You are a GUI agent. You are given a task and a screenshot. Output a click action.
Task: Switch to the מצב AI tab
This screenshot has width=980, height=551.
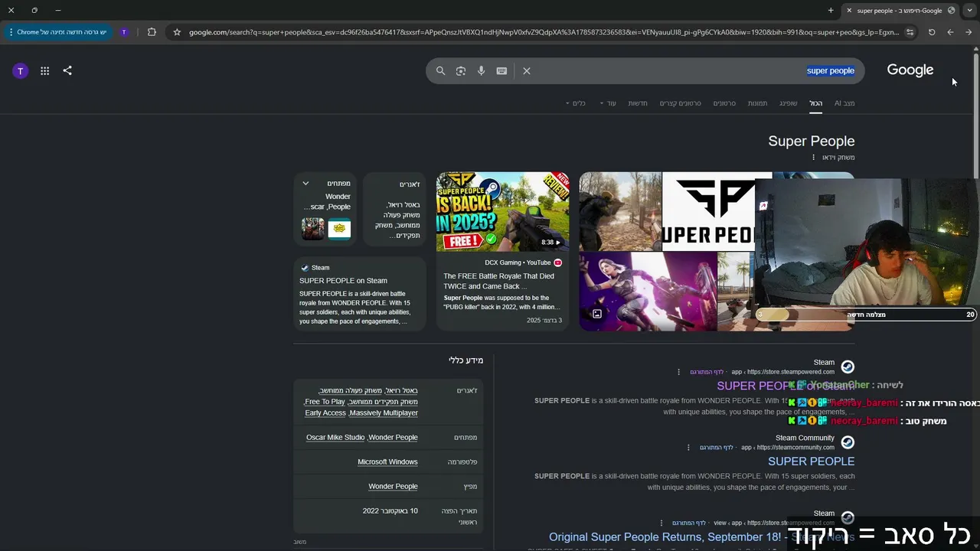click(844, 103)
